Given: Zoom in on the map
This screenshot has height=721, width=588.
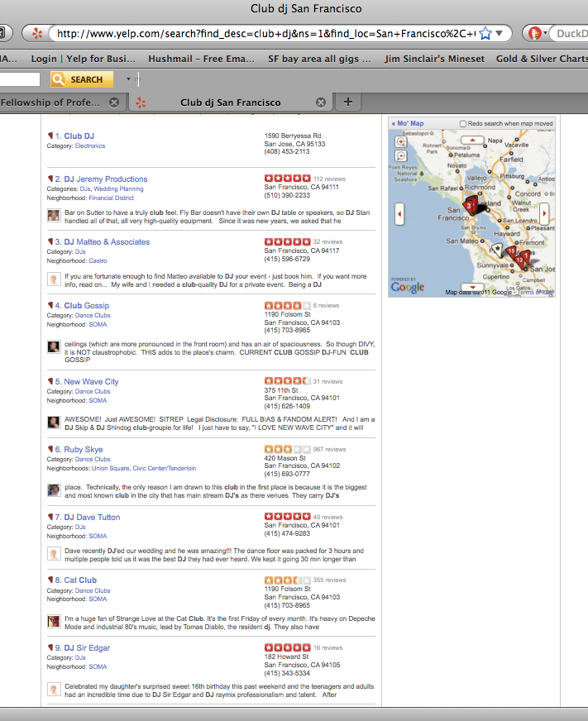Looking at the screenshot, I should point(401,141).
